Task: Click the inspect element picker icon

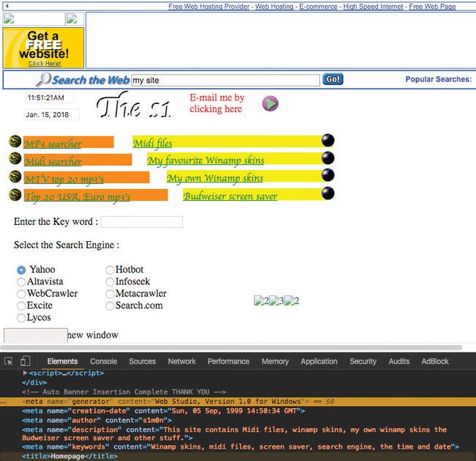Action: coord(9,361)
